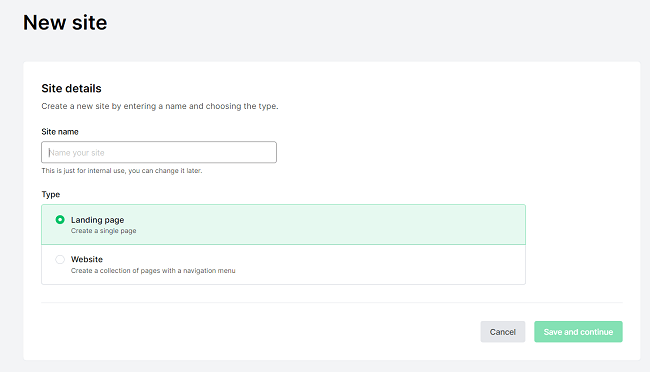Click 'This is just for internal use' hint
Image resolution: width=650 pixels, height=372 pixels.
122,171
